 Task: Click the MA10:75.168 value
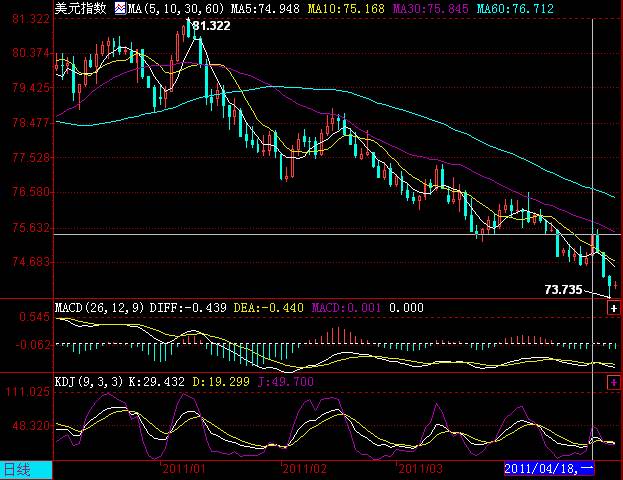point(346,8)
